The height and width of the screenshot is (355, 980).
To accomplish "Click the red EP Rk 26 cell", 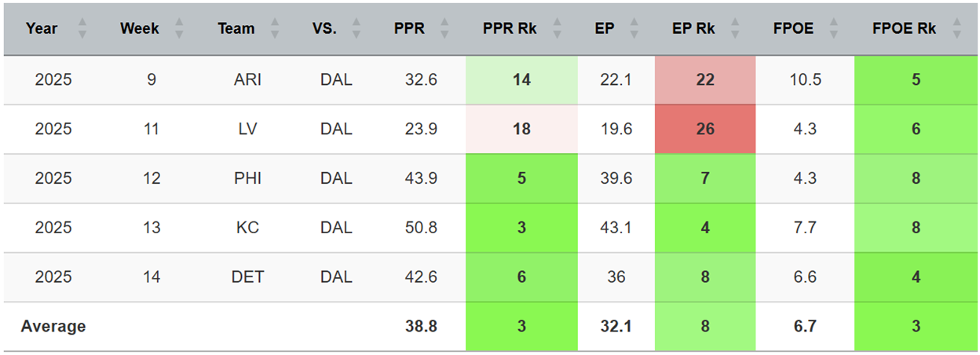I will (x=705, y=130).
